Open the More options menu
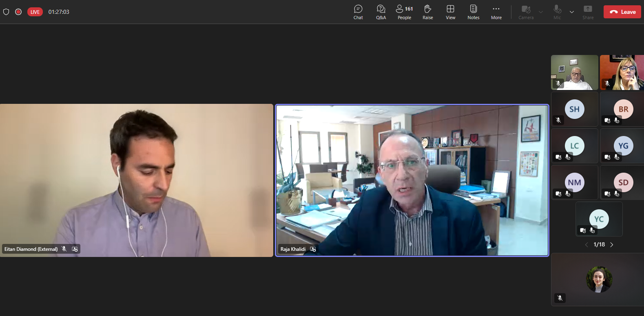The width and height of the screenshot is (644, 316). (x=496, y=12)
